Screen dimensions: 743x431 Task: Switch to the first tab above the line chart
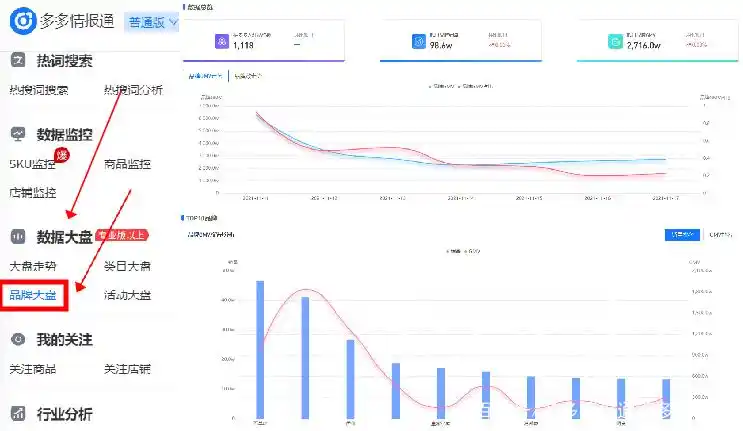207,76
